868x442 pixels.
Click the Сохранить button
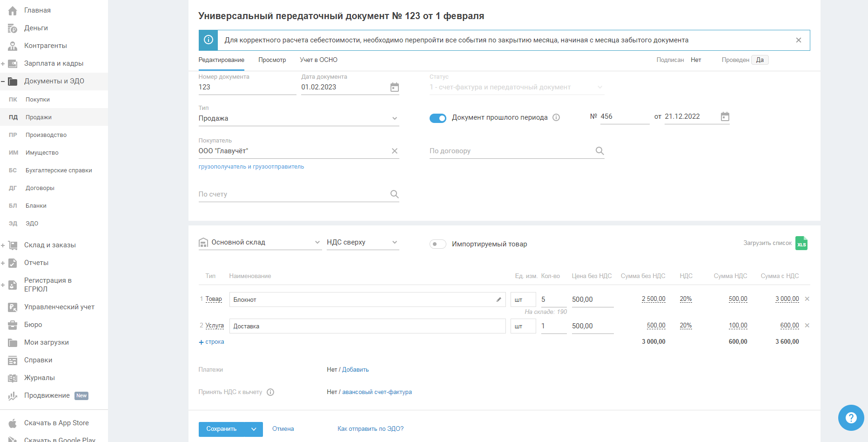click(x=222, y=429)
